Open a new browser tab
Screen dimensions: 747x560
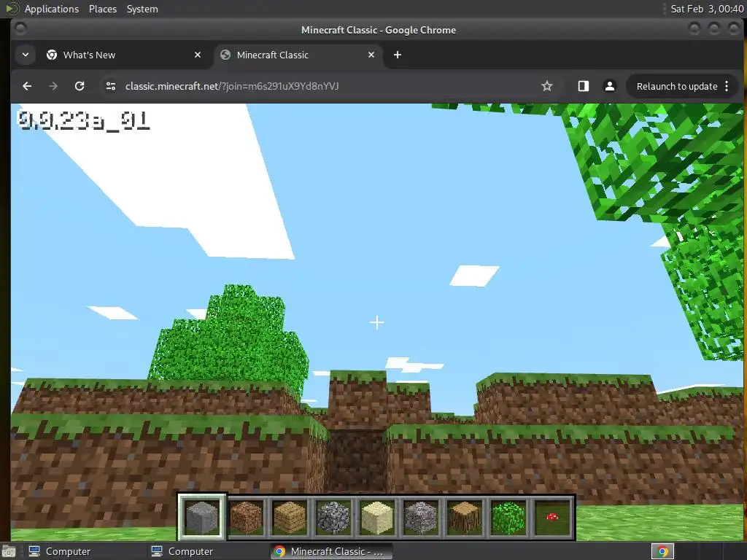[398, 55]
